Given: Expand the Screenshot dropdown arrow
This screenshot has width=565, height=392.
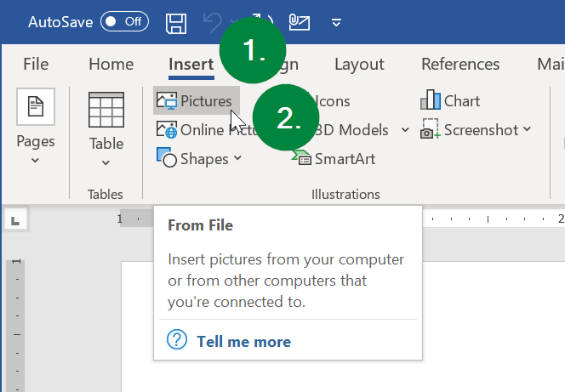Looking at the screenshot, I should coord(527,128).
